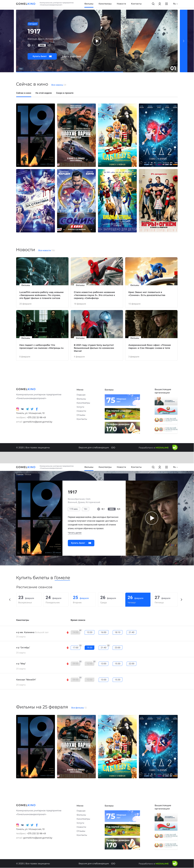Open the Telegram icon in the home page footer
194x868 pixels.
27,409
